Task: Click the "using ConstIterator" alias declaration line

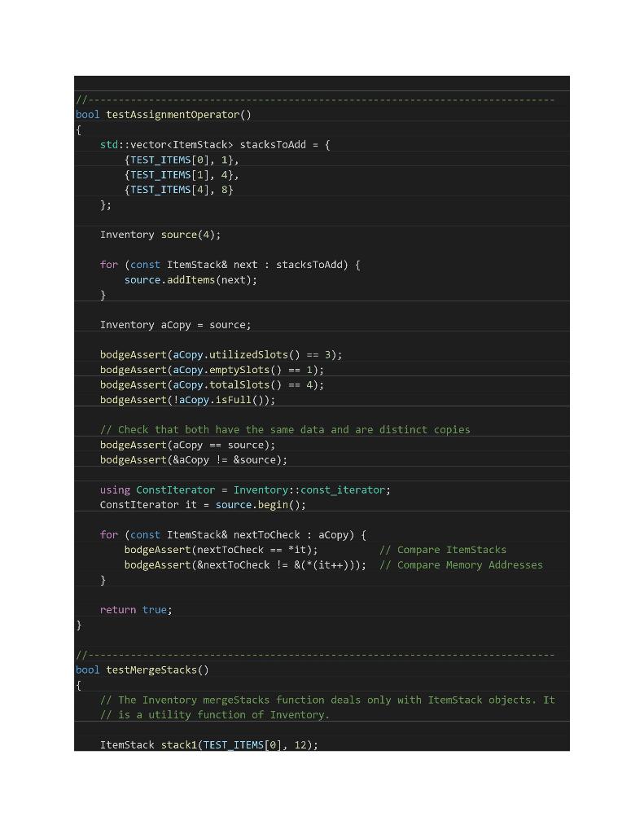Action: pyautogui.click(x=245, y=489)
